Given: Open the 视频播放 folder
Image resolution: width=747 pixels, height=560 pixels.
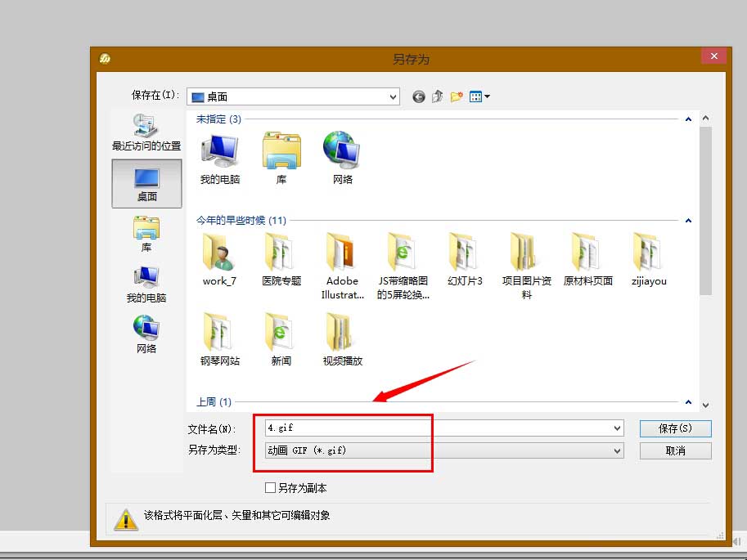Looking at the screenshot, I should (x=341, y=335).
